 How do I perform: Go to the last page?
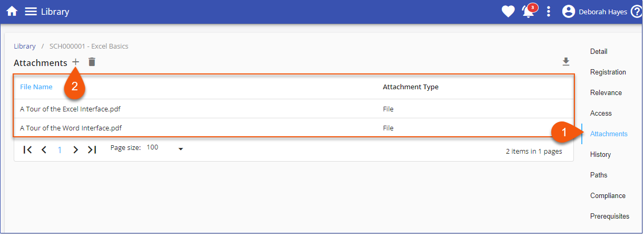point(92,150)
